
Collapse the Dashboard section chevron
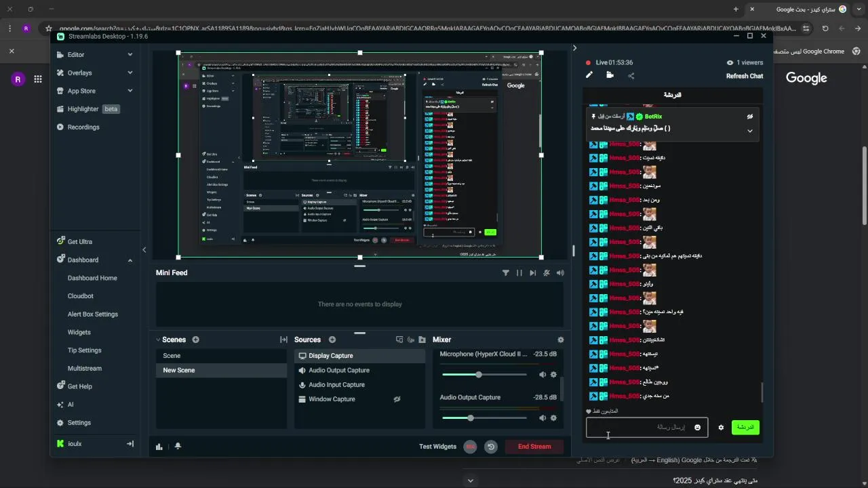[130, 260]
